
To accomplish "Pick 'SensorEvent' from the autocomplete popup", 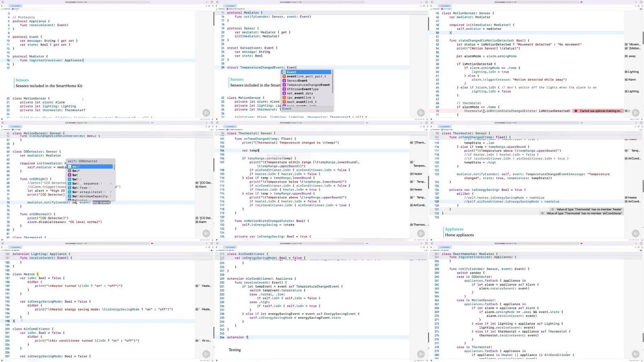I will point(306,81).
